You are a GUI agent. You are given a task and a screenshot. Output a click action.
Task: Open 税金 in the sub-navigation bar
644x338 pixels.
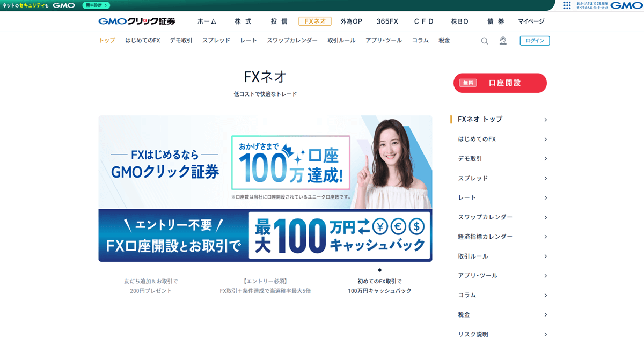coord(444,40)
